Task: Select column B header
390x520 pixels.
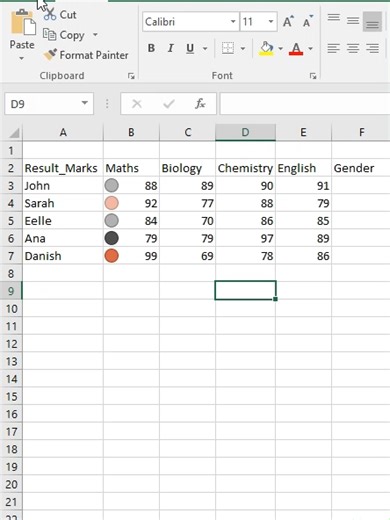Action: coord(131,132)
